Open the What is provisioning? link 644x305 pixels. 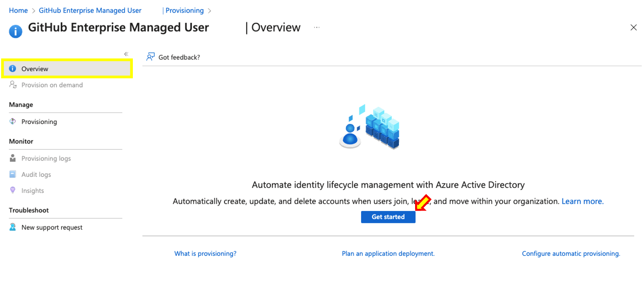point(205,254)
